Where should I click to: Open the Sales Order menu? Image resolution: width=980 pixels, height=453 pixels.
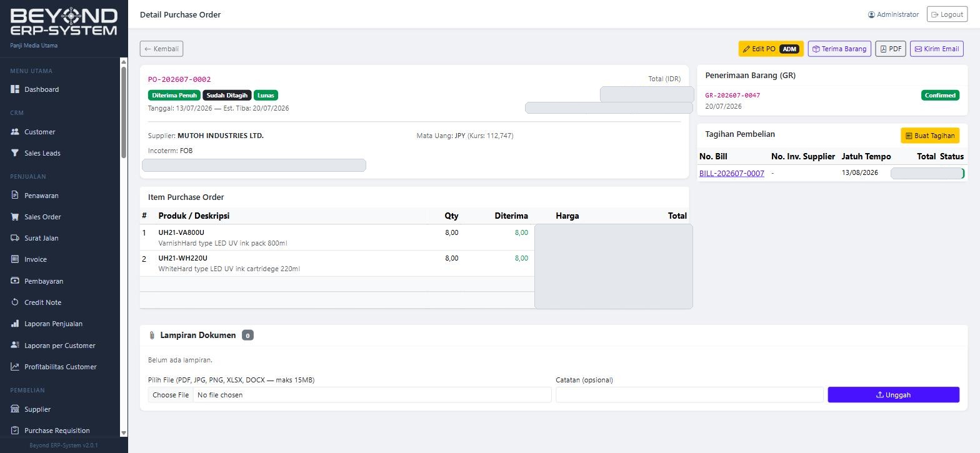point(60,217)
